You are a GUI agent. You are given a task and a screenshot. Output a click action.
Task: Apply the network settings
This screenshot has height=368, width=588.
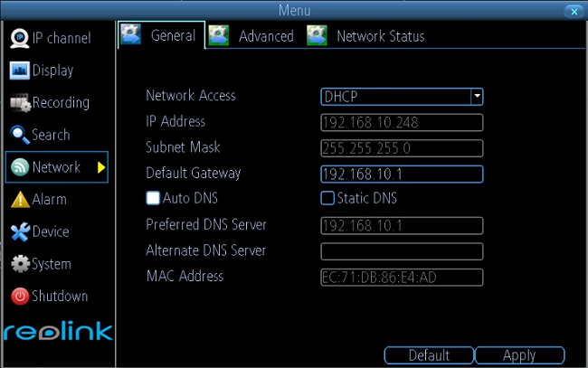point(519,355)
